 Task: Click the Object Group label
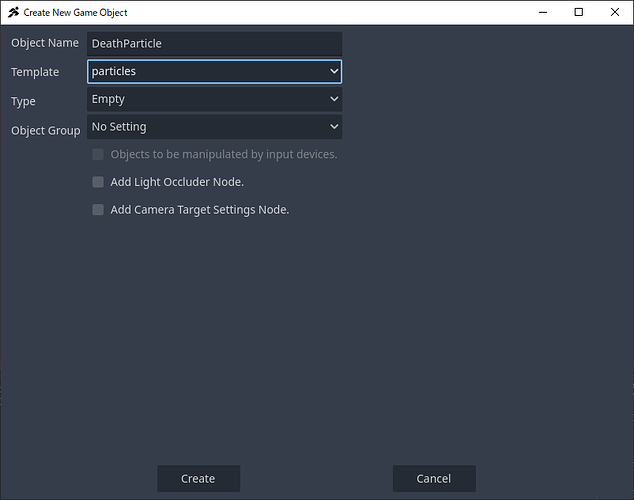[45, 131]
